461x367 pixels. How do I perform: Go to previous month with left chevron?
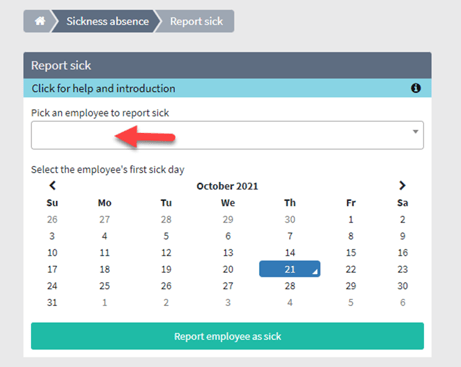52,185
